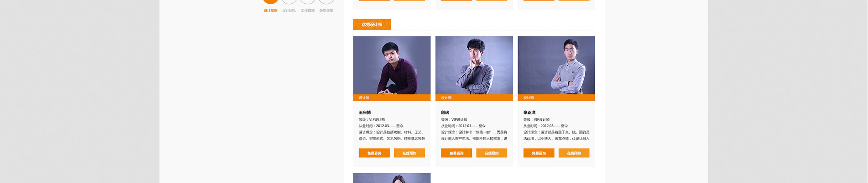Viewport: 868px width, 183px height.
Task: Click the 设计案例 label
Action: click(x=270, y=11)
